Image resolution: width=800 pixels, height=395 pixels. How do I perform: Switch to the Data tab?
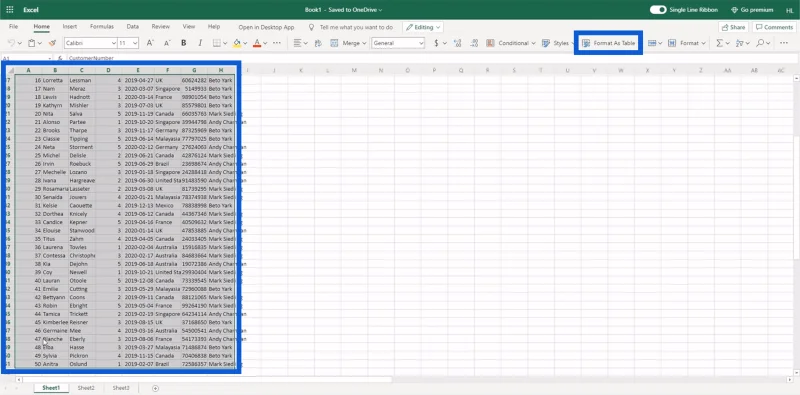pos(133,27)
